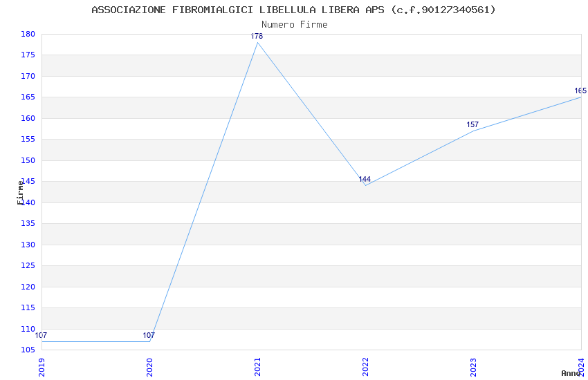588x380 pixels.
Task: Click the 150 y-axis tick label
Action: point(28,160)
